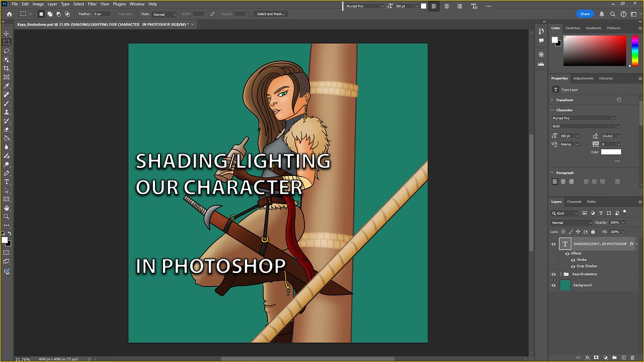Select the Eyedropper tool

(x=7, y=86)
